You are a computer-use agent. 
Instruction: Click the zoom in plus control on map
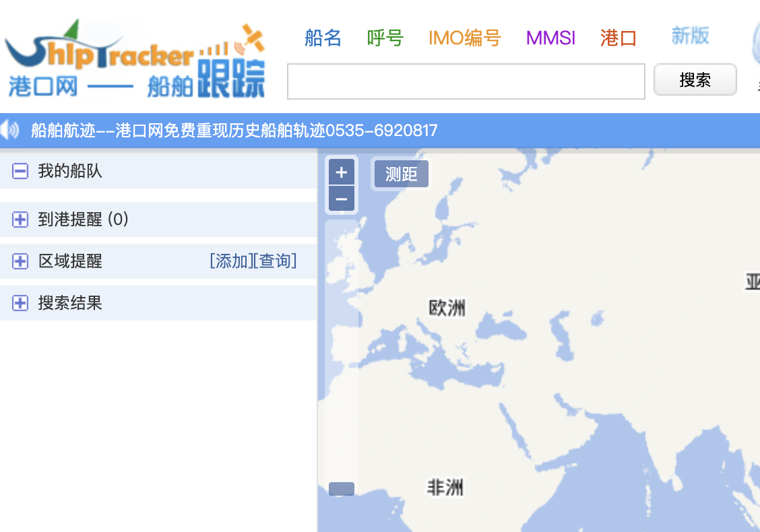pos(342,172)
